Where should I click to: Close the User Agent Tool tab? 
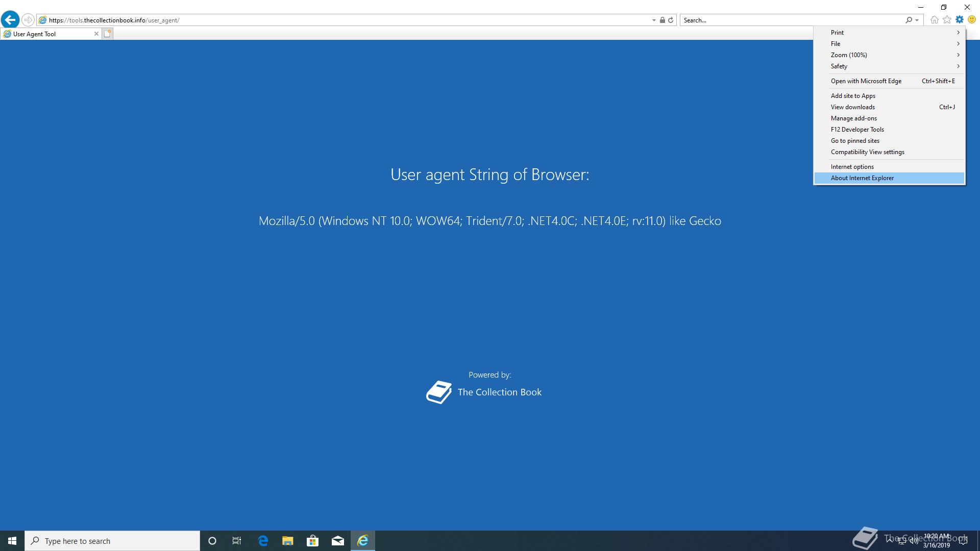(x=96, y=34)
